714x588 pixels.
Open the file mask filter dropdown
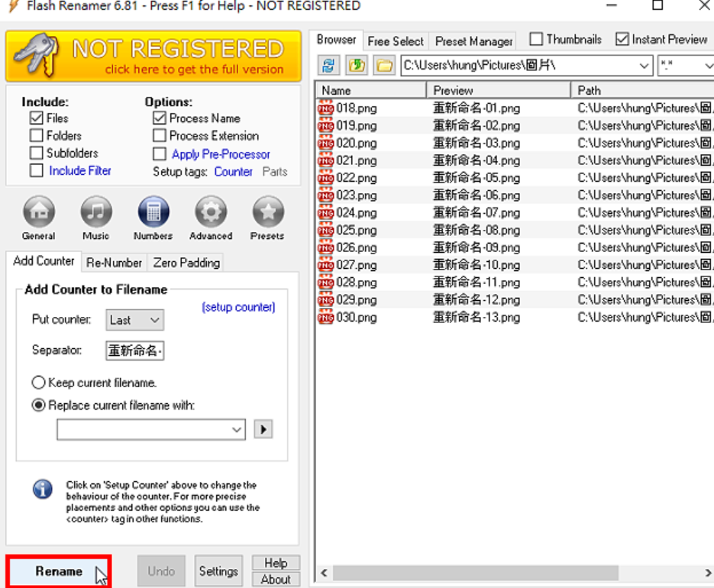click(x=709, y=66)
